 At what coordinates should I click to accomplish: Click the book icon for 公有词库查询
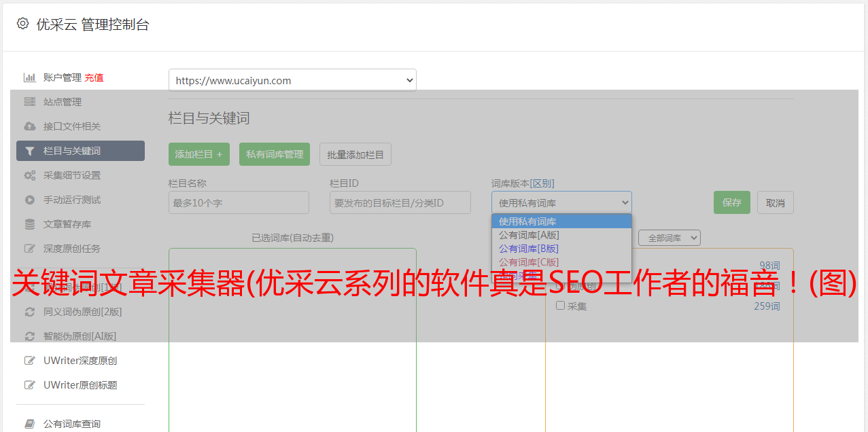click(30, 424)
